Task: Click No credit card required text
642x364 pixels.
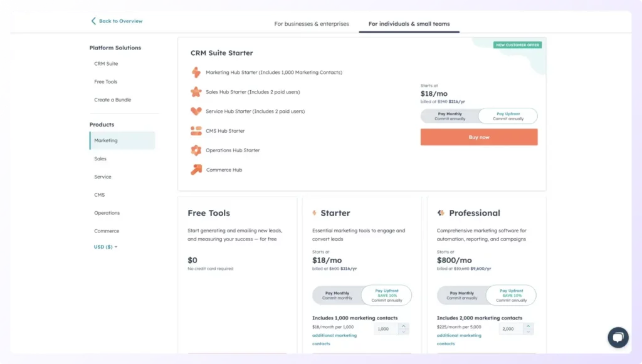Action: [211, 269]
